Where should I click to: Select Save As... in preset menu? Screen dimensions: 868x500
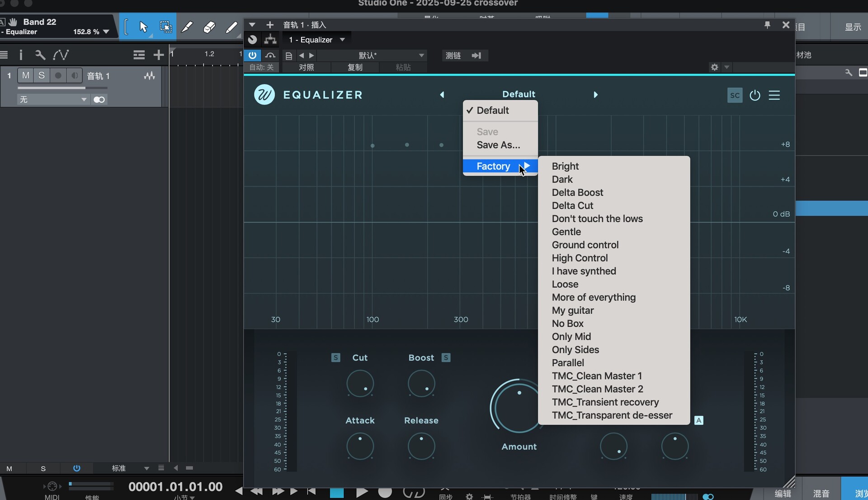pos(498,145)
